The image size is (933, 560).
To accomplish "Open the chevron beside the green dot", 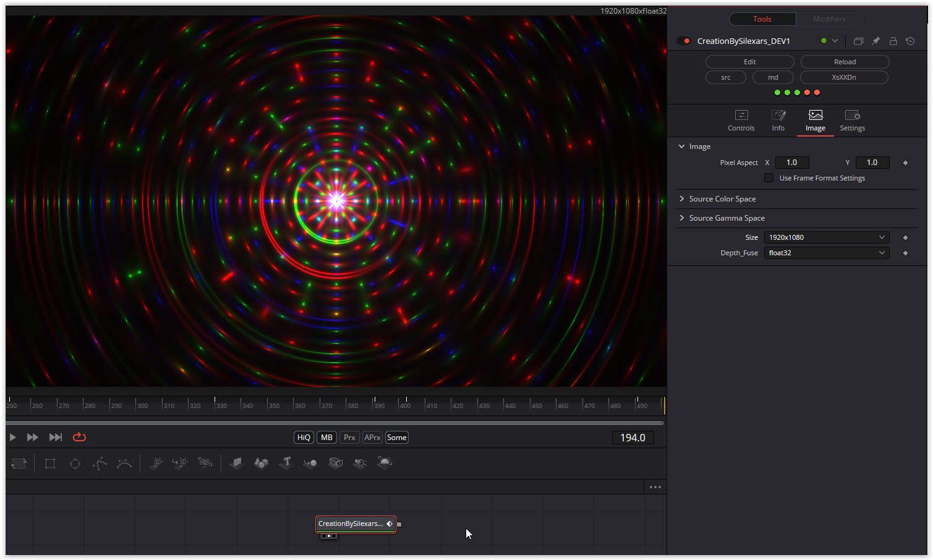I will point(835,41).
